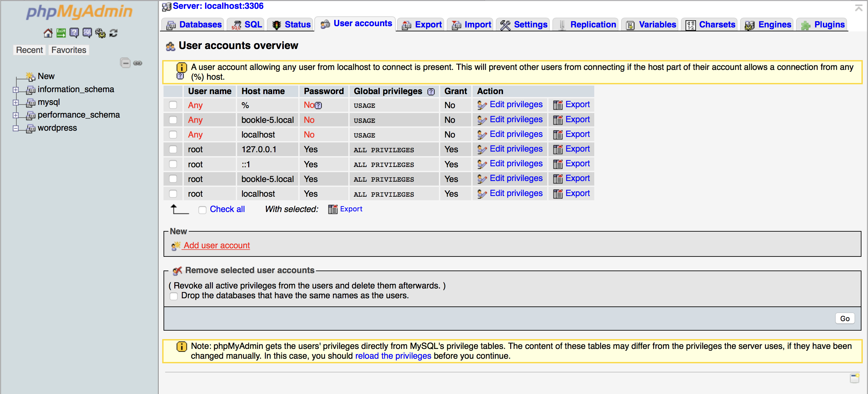868x394 pixels.
Task: Click the Check all link
Action: (x=227, y=209)
